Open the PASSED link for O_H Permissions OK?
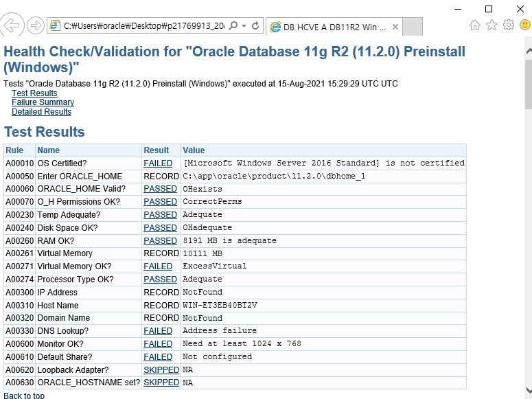Viewport: 532px width, 399px height. [x=160, y=202]
